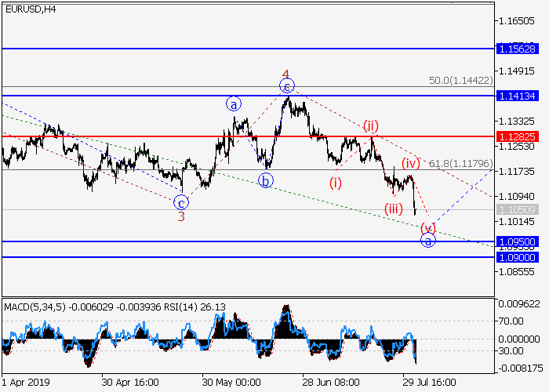Click the red (i) subwave label
This screenshot has width=549, height=392.
click(335, 183)
